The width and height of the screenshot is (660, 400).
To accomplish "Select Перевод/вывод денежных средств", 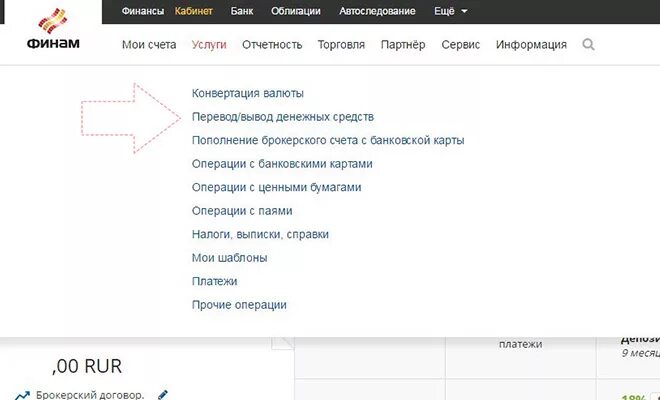I will pos(282,117).
